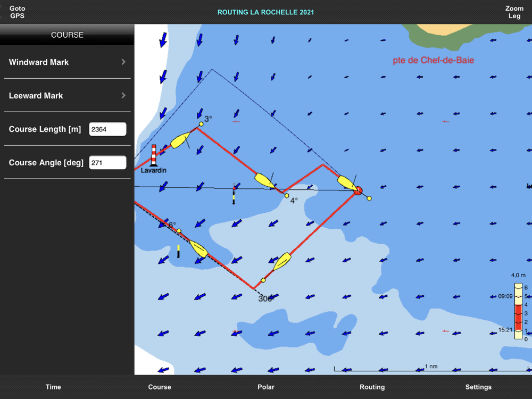Switch to the Routing tab
This screenshot has height=399, width=532.
click(372, 387)
